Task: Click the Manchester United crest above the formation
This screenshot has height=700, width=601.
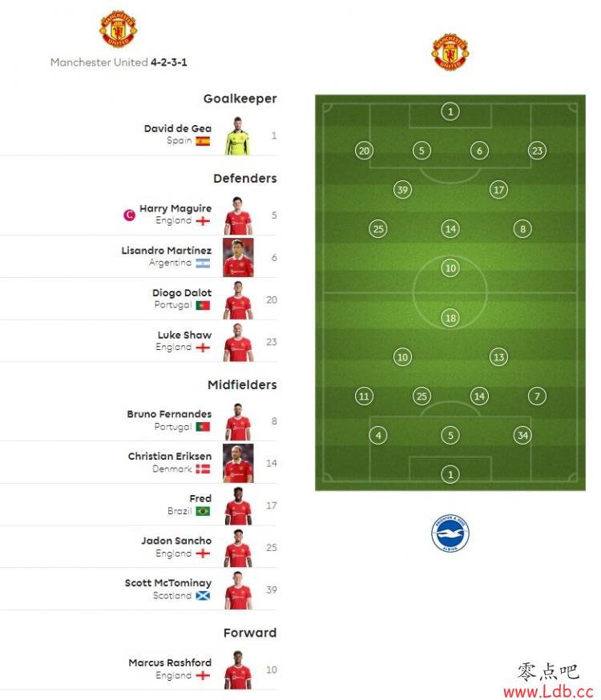Action: (x=119, y=30)
